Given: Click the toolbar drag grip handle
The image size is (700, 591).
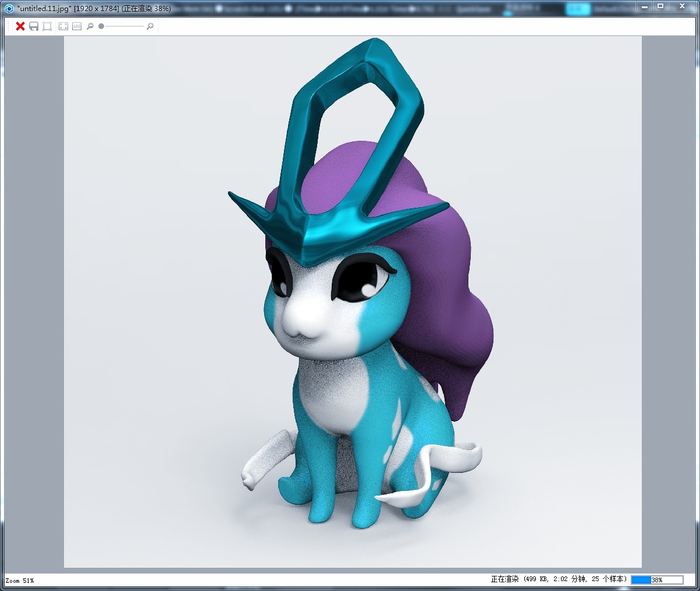Looking at the screenshot, I should 8,26.
